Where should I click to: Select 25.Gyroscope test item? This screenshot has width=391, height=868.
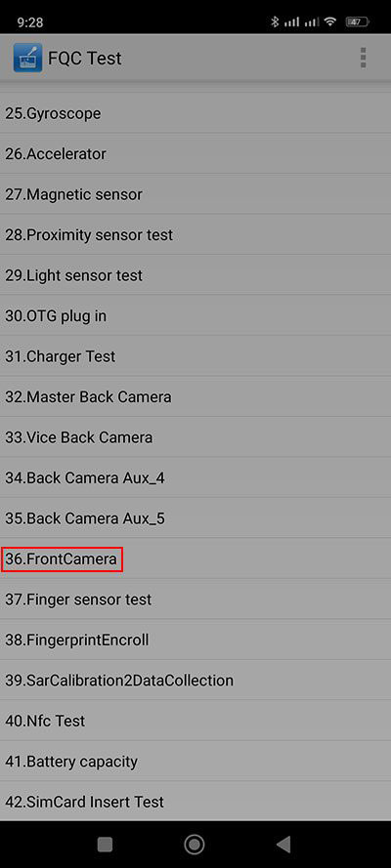coord(195,113)
